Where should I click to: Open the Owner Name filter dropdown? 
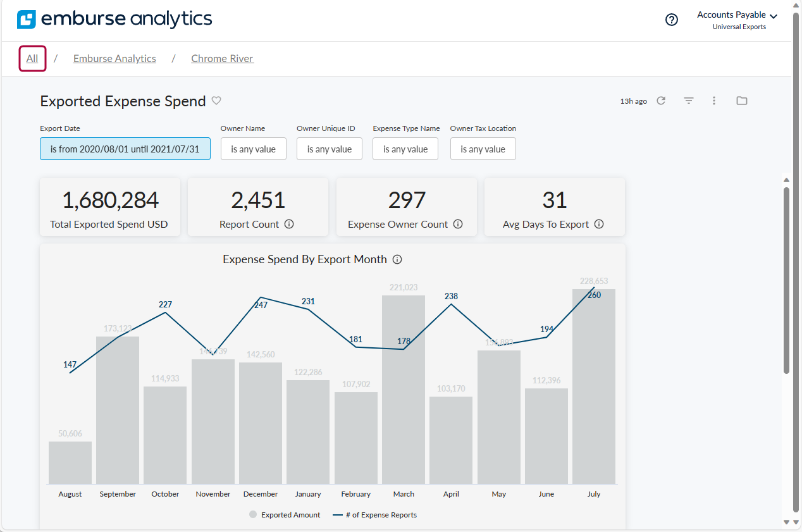(x=253, y=149)
